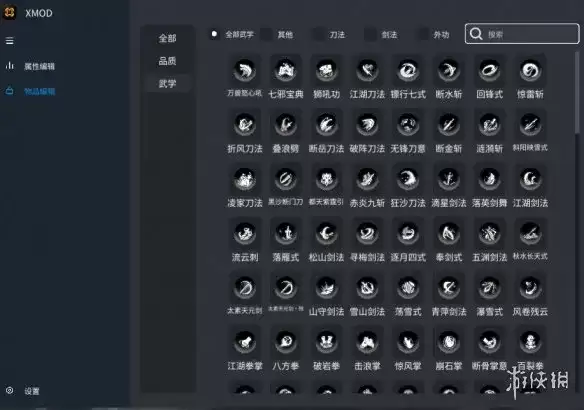Select the 五渊剑法 skill icon
This screenshot has width=584, height=410.
(489, 233)
